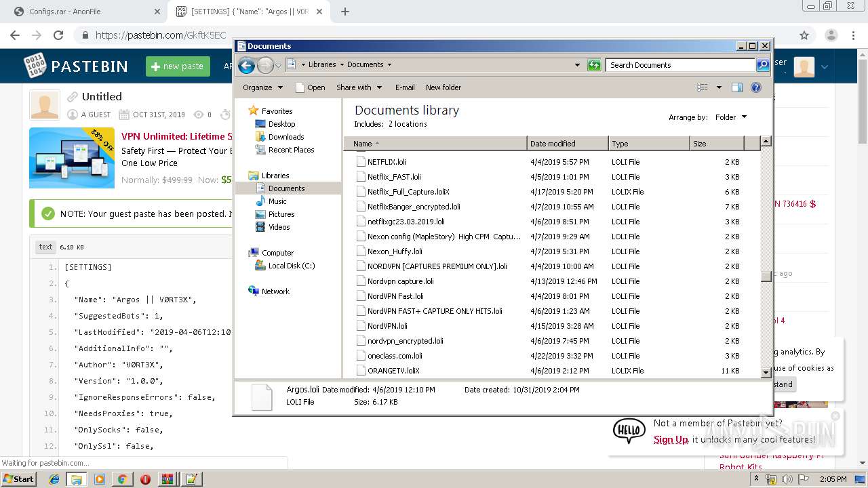The width and height of the screenshot is (868, 488).
Task: Click the Pastebin logo icon
Action: [x=35, y=66]
